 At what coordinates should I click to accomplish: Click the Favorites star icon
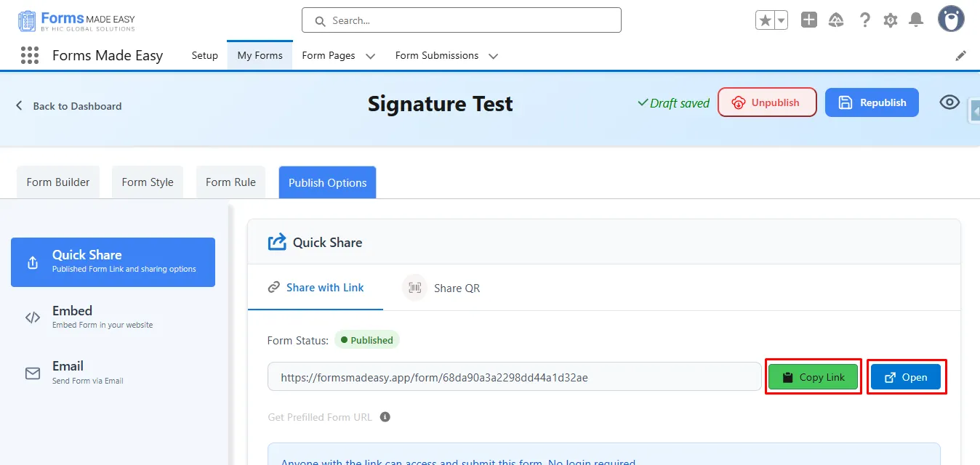click(x=765, y=20)
